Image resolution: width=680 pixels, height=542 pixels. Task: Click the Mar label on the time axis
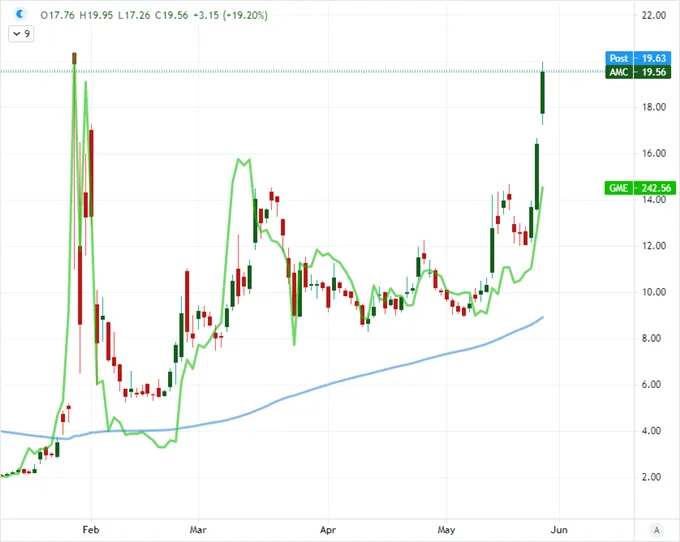point(198,529)
